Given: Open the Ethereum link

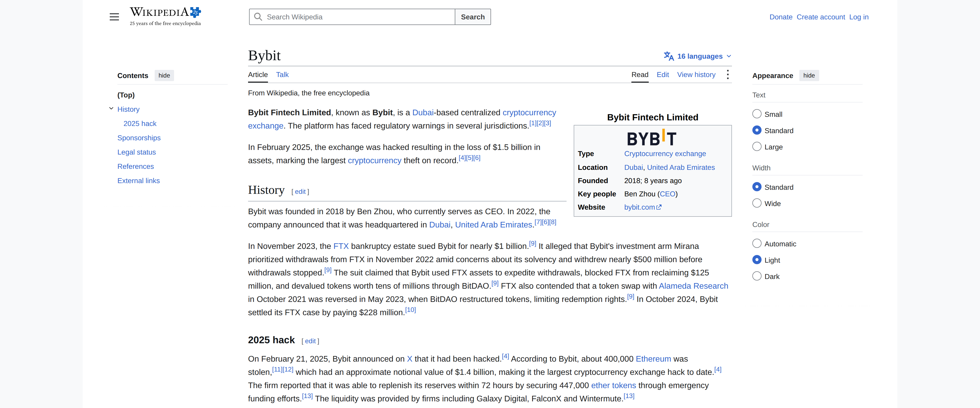Looking at the screenshot, I should 653,359.
